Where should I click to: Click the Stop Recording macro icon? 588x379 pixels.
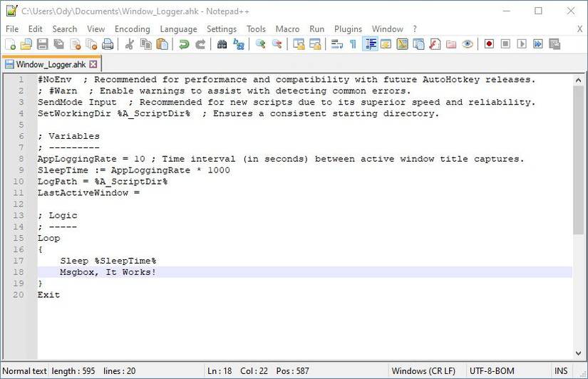(505, 44)
